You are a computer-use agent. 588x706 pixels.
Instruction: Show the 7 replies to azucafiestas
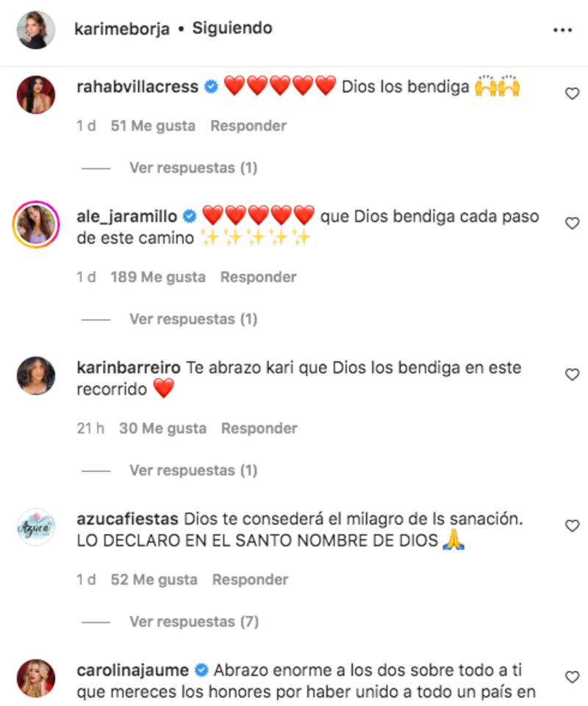pos(194,622)
